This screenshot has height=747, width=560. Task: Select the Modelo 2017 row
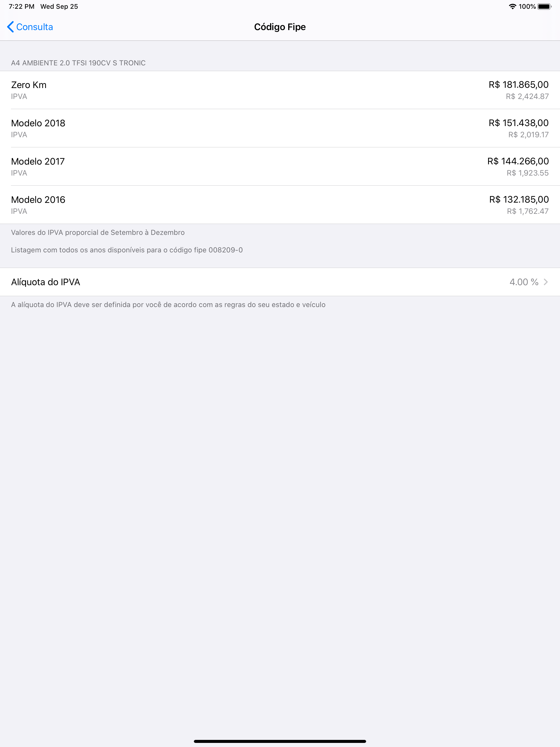click(x=280, y=167)
